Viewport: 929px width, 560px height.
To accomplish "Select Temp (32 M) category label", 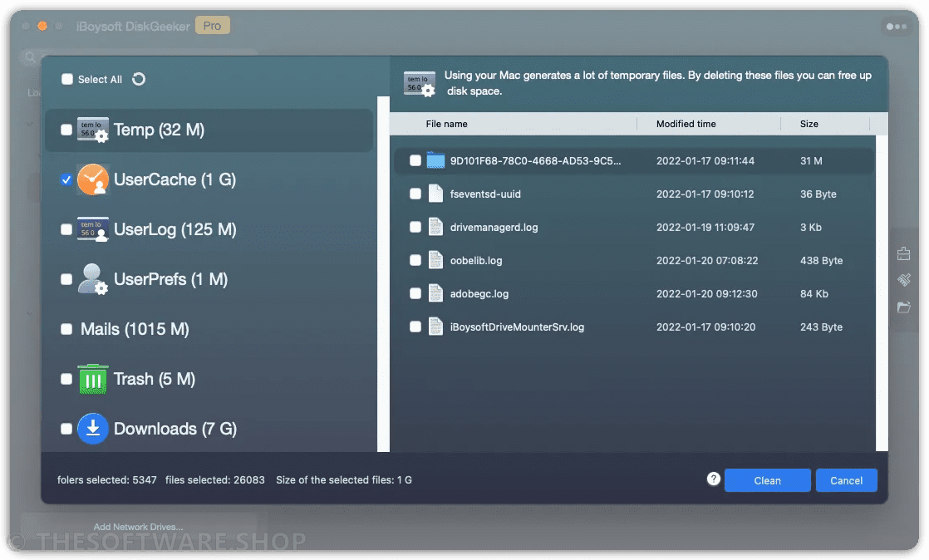I will [x=159, y=129].
